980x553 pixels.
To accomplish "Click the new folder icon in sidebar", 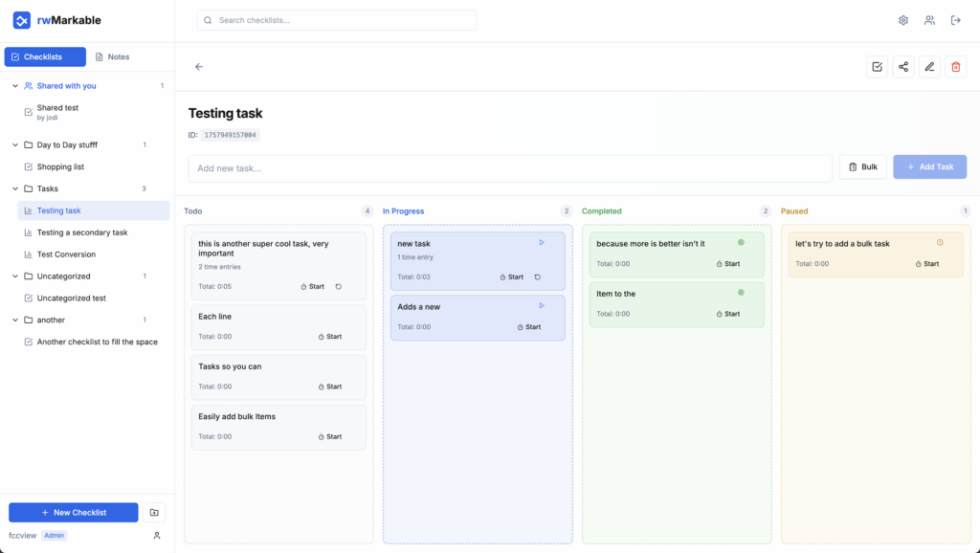I will point(154,513).
